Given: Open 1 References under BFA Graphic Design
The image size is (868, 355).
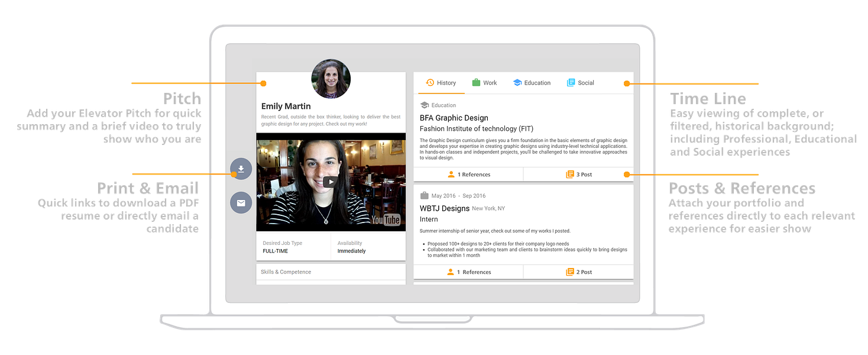Looking at the screenshot, I should coord(469,175).
